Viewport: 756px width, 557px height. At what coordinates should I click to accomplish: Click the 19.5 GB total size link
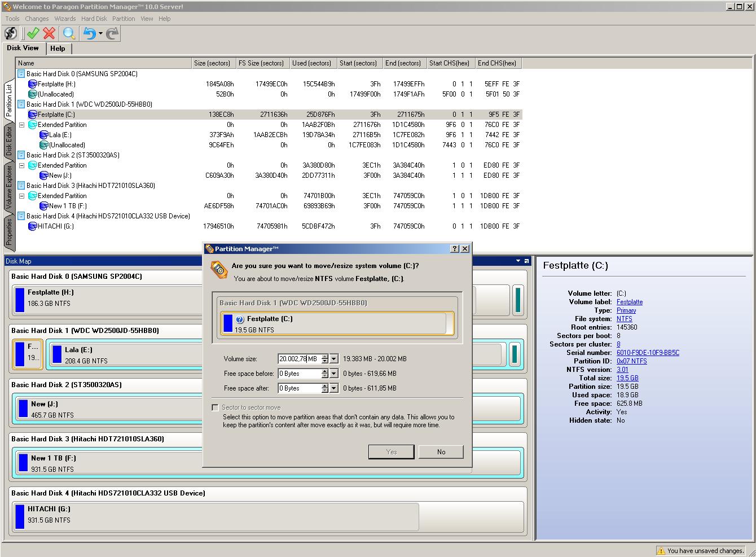coord(627,378)
